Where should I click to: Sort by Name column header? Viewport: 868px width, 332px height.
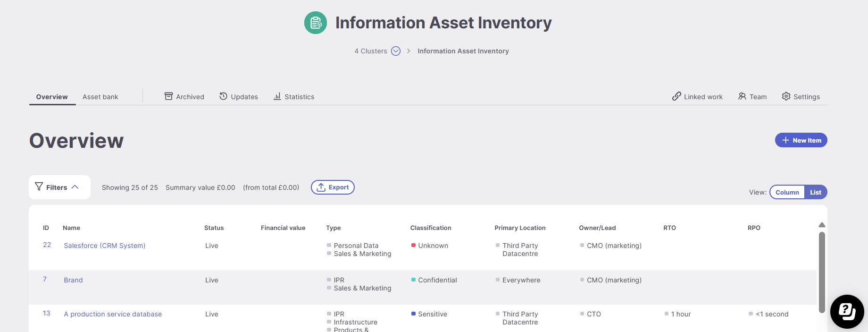click(x=71, y=228)
